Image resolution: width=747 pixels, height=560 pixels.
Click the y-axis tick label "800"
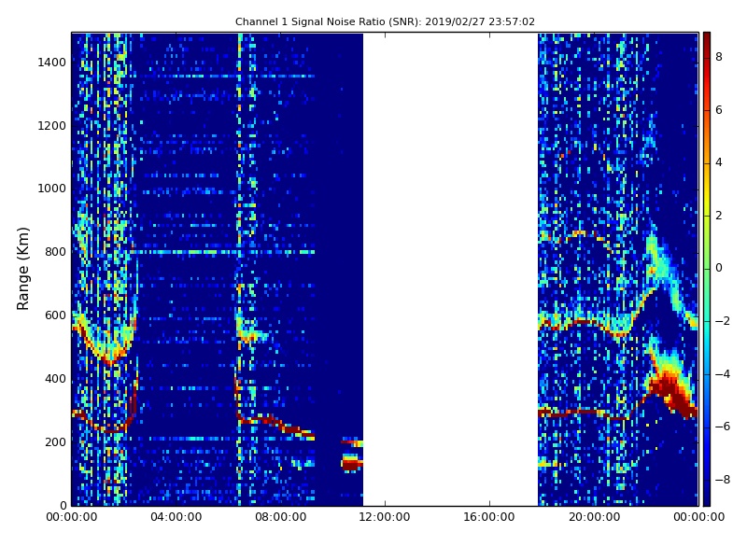55,252
